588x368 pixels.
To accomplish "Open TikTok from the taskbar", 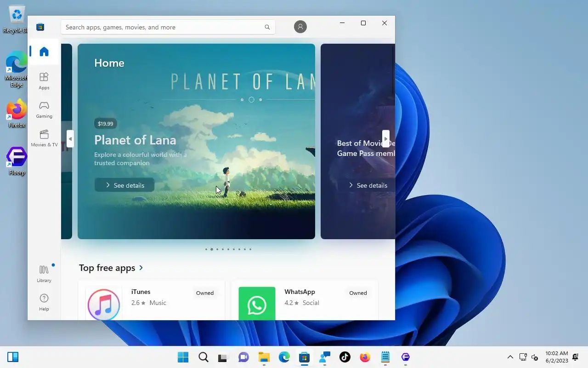I will [x=345, y=357].
